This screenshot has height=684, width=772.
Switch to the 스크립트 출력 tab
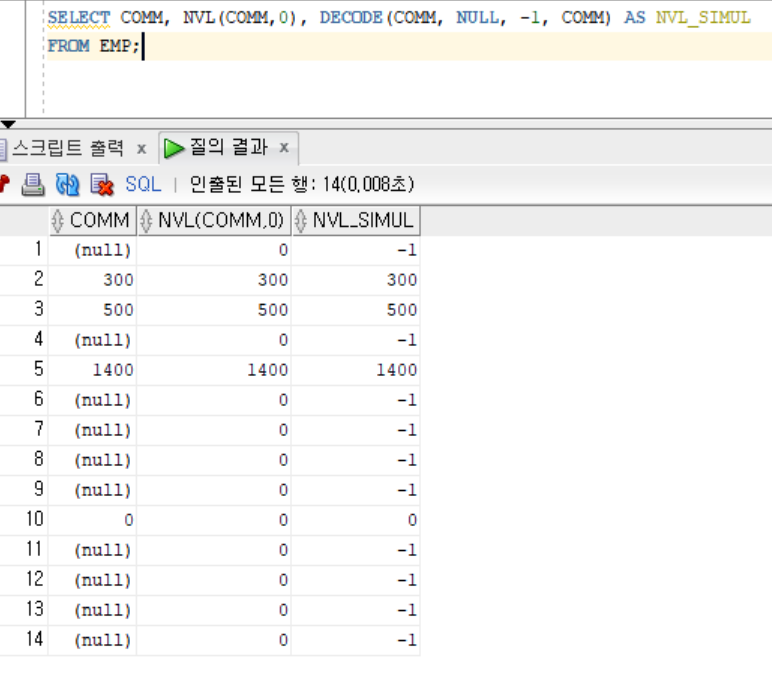[68, 148]
